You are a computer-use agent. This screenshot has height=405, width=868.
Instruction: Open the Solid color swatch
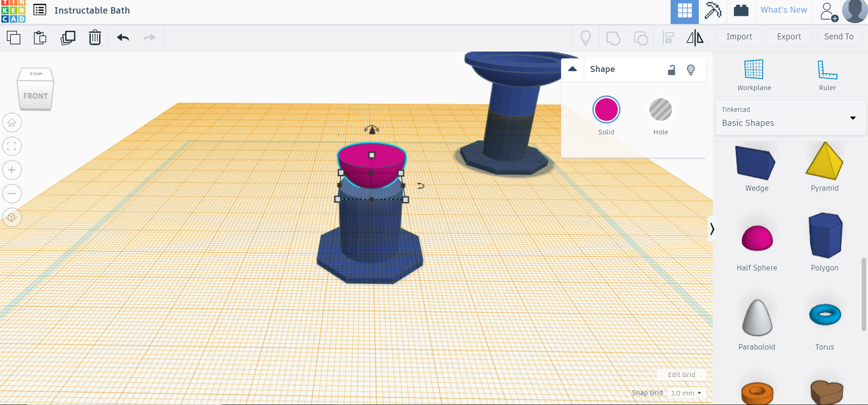click(606, 110)
